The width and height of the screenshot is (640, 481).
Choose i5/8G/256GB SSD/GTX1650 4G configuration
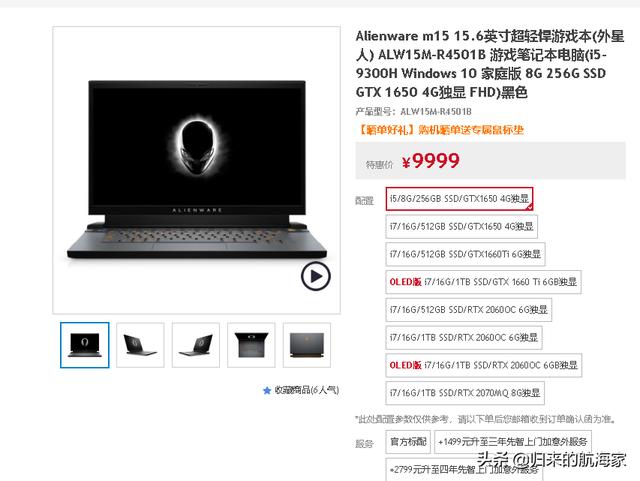pyautogui.click(x=459, y=199)
